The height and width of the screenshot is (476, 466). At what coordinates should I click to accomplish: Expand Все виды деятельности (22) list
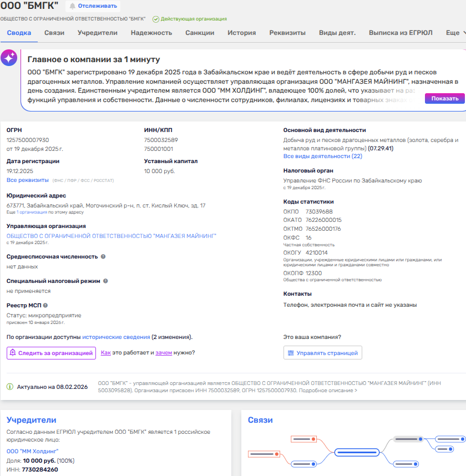point(322,156)
